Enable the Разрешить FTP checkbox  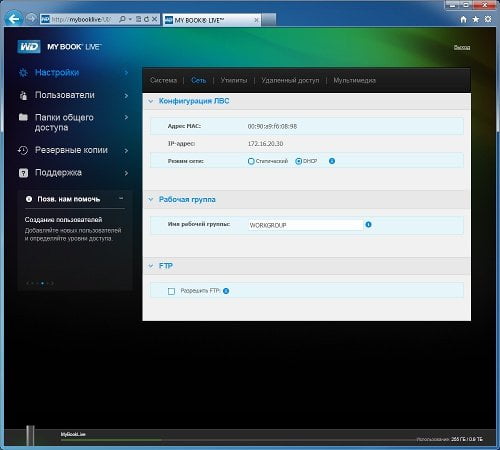[x=171, y=291]
